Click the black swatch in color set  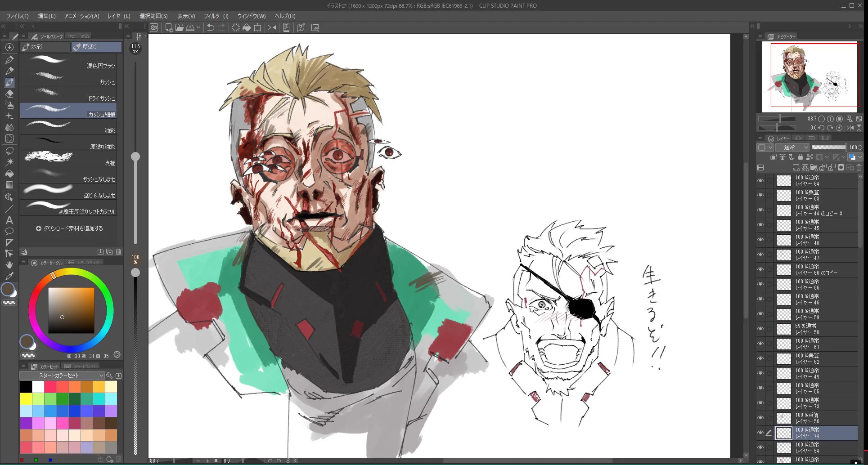point(26,387)
